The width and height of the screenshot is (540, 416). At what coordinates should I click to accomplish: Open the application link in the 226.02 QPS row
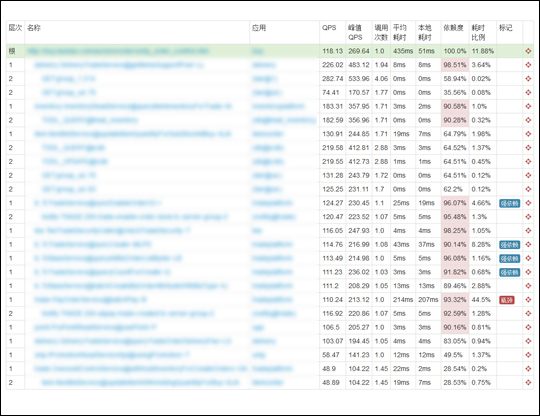pyautogui.click(x=264, y=65)
